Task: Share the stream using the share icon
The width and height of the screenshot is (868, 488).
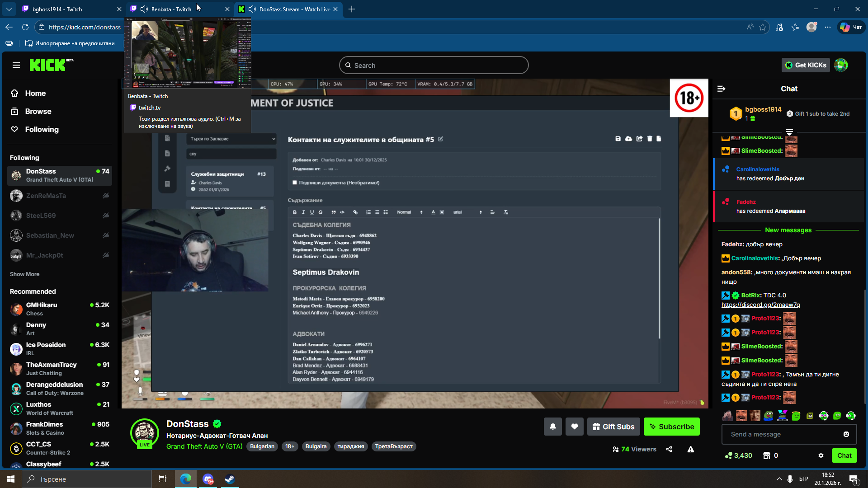Action: point(669,449)
